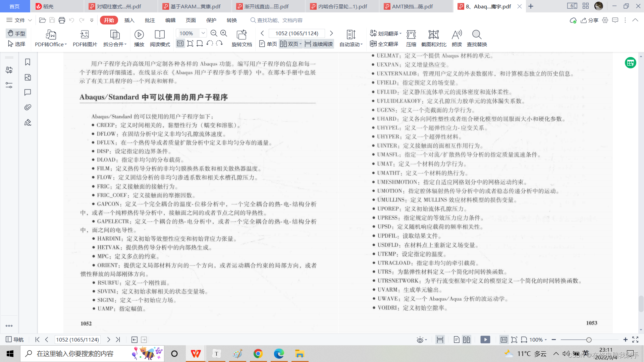This screenshot has height=362, width=644.
Task: Open the 转换 ribbon tab
Action: point(231,20)
